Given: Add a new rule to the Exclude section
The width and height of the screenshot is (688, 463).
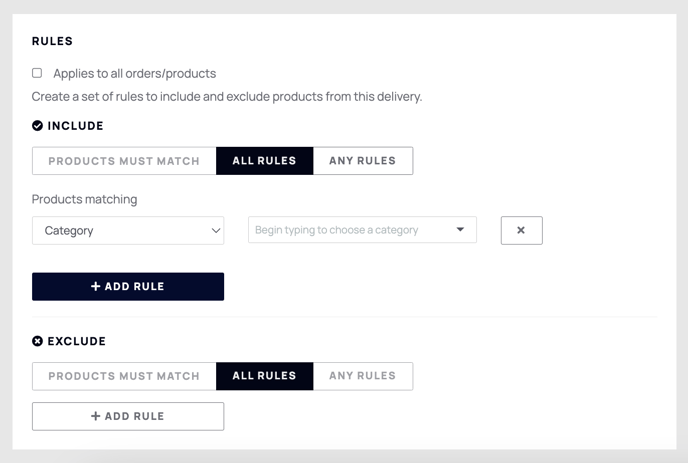Looking at the screenshot, I should click(128, 416).
